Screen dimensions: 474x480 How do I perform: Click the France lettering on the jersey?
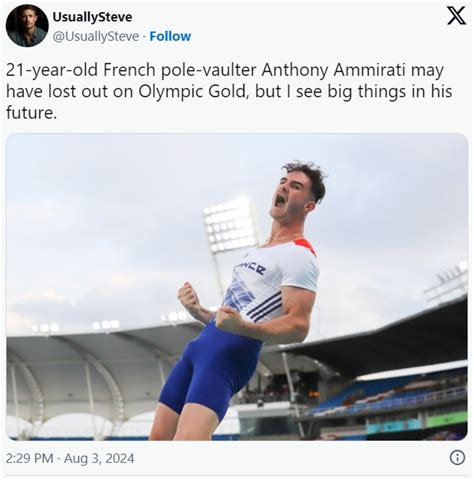point(254,267)
